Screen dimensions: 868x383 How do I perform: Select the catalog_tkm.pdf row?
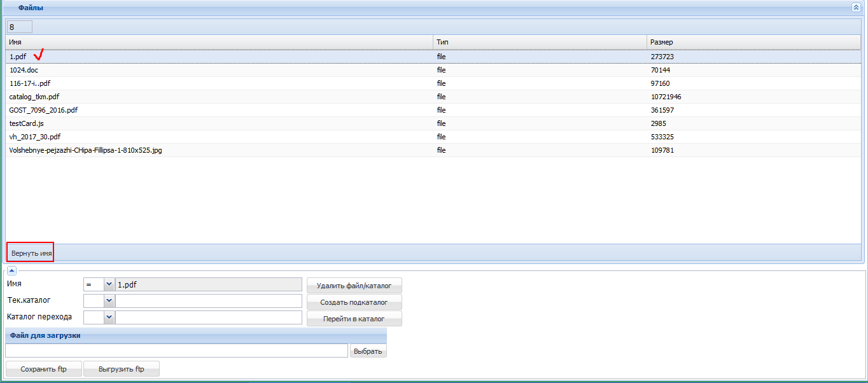click(x=433, y=97)
